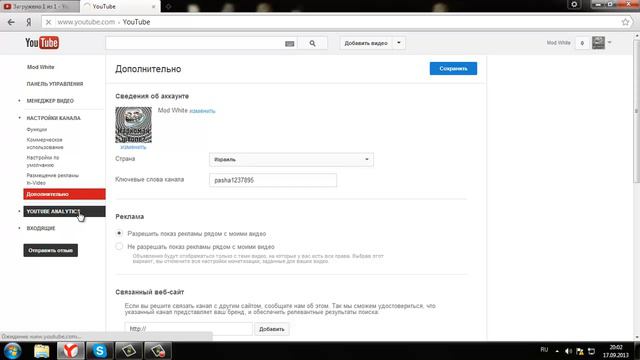Select 'Не разрешать показ рекламы' radio option
This screenshot has height=360, width=640.
coord(119,246)
